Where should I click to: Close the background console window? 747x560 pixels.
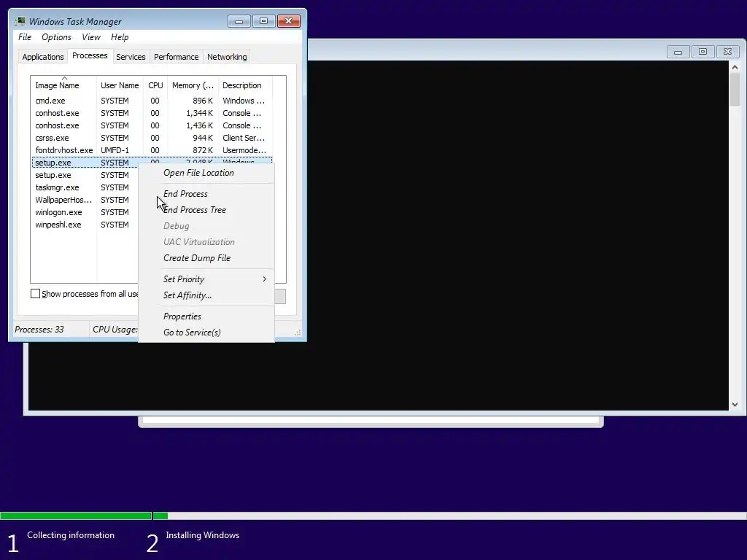727,52
